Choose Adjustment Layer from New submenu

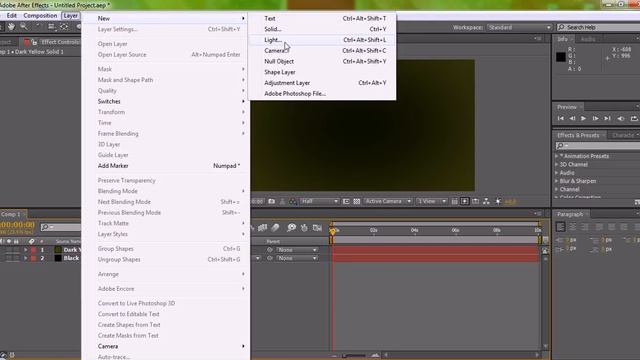322,83
